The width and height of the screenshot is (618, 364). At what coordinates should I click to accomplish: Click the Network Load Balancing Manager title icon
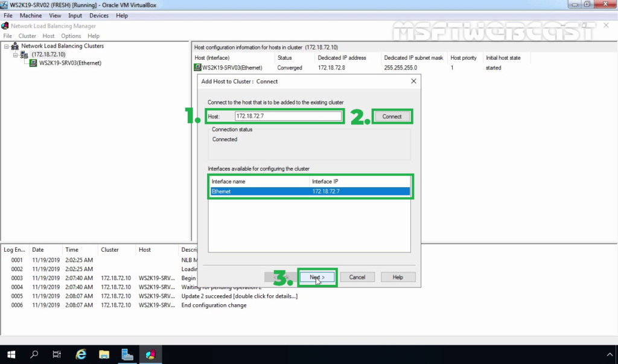5,25
